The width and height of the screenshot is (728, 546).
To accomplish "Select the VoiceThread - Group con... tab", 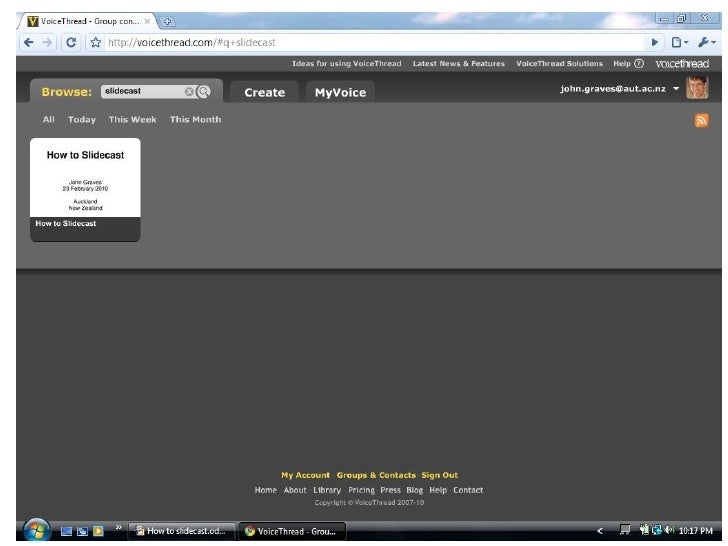I will pyautogui.click(x=88, y=21).
